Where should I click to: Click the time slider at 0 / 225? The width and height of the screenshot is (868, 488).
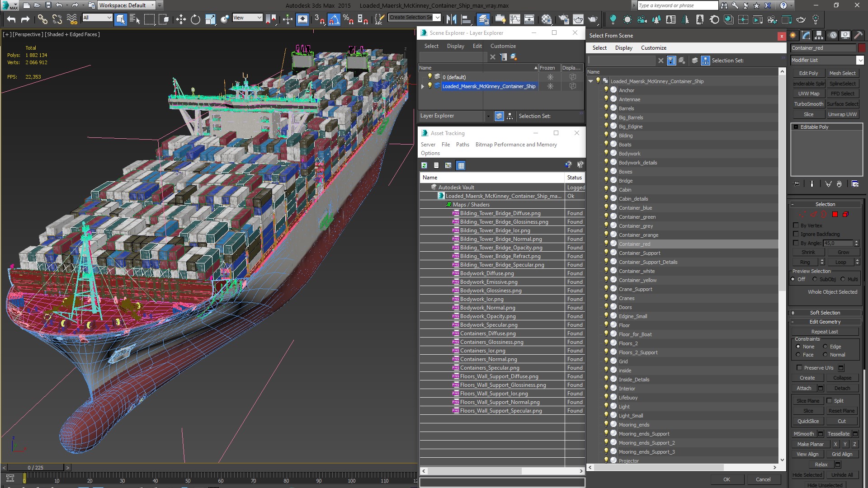click(35, 468)
